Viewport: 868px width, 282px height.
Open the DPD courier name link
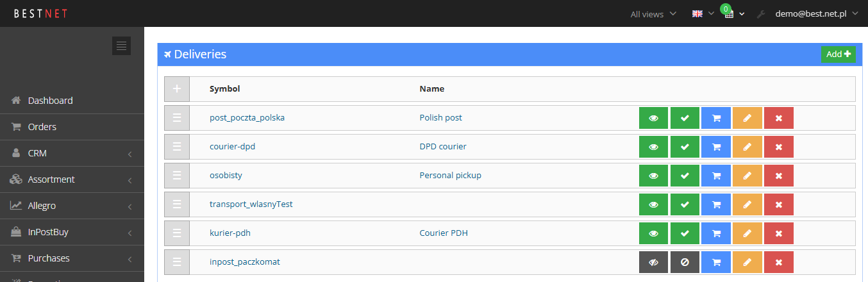tap(443, 147)
